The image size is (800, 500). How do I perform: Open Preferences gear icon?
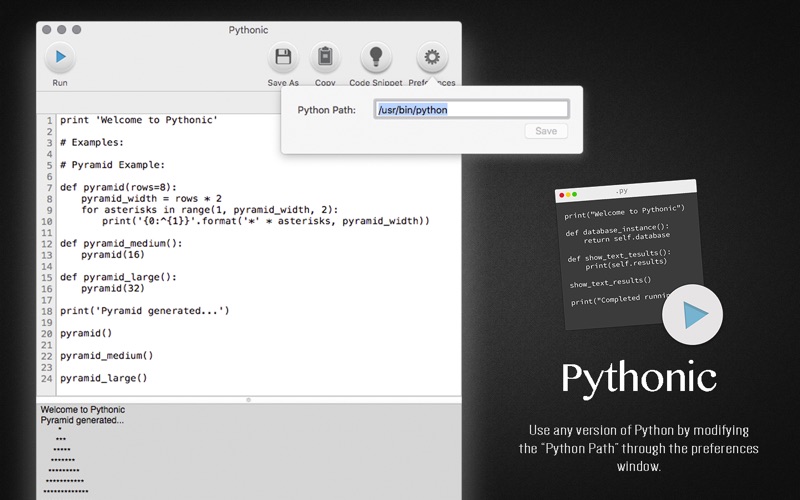click(432, 57)
